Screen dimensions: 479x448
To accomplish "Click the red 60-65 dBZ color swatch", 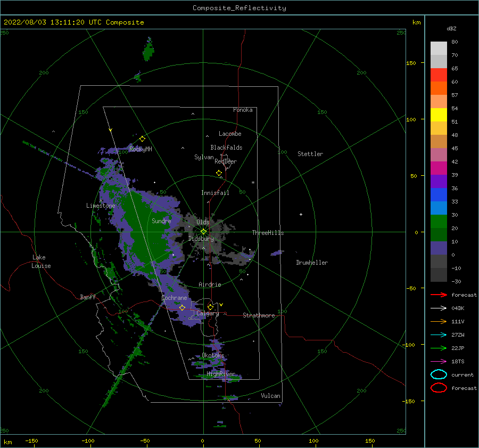I will point(439,75).
